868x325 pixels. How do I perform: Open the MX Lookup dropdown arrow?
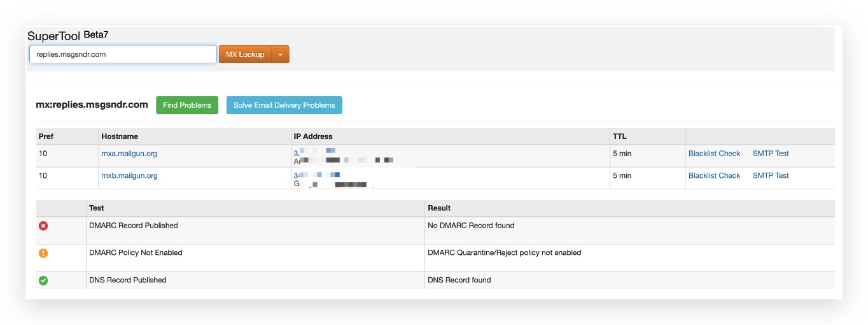pyautogui.click(x=281, y=54)
